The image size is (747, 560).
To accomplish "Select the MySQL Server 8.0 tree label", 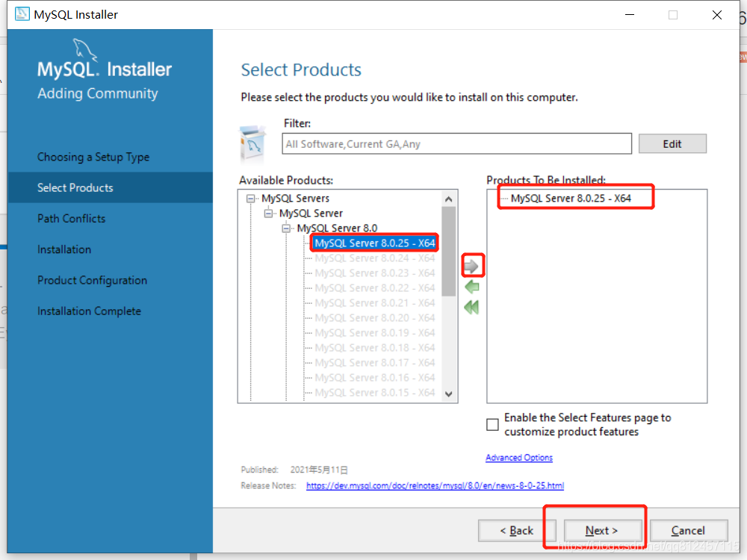I will click(x=338, y=228).
